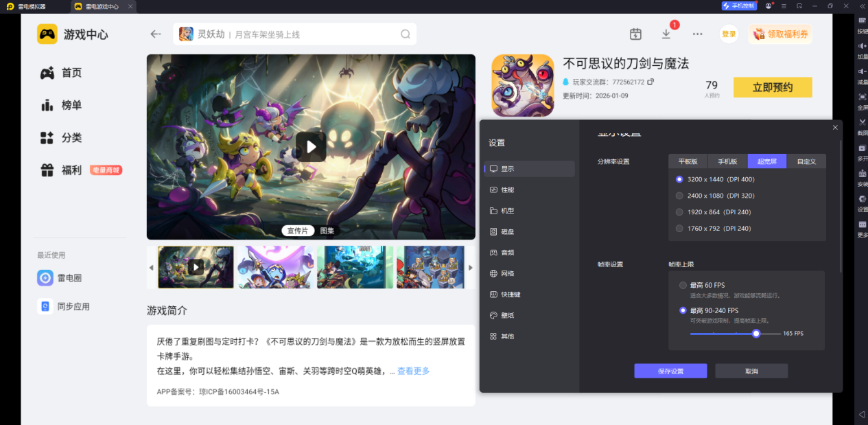Open the hamburger menu in title bar

[784, 5]
